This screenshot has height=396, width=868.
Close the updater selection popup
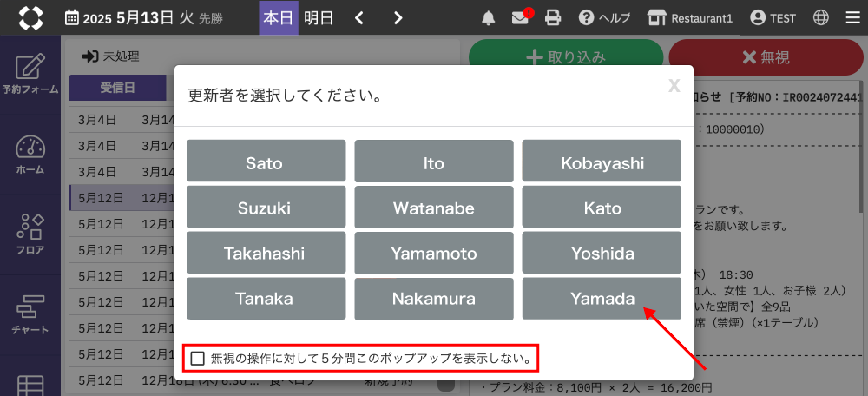click(x=674, y=85)
